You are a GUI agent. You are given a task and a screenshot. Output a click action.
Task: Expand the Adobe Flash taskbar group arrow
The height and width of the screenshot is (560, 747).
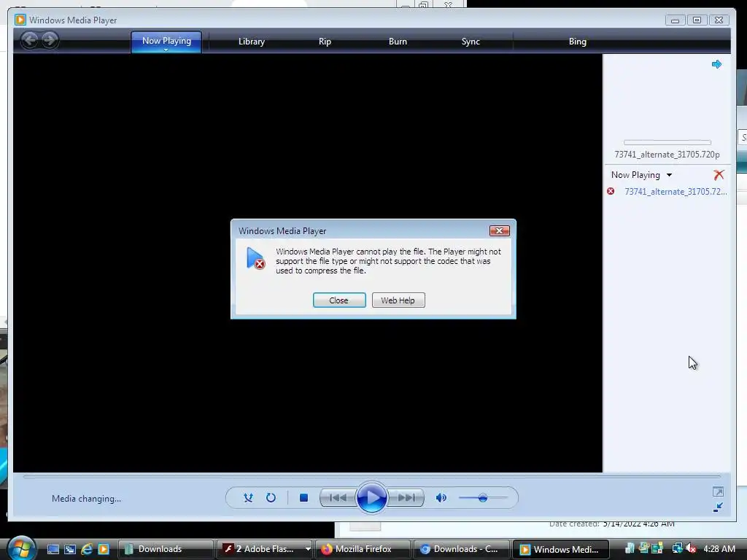point(308,549)
